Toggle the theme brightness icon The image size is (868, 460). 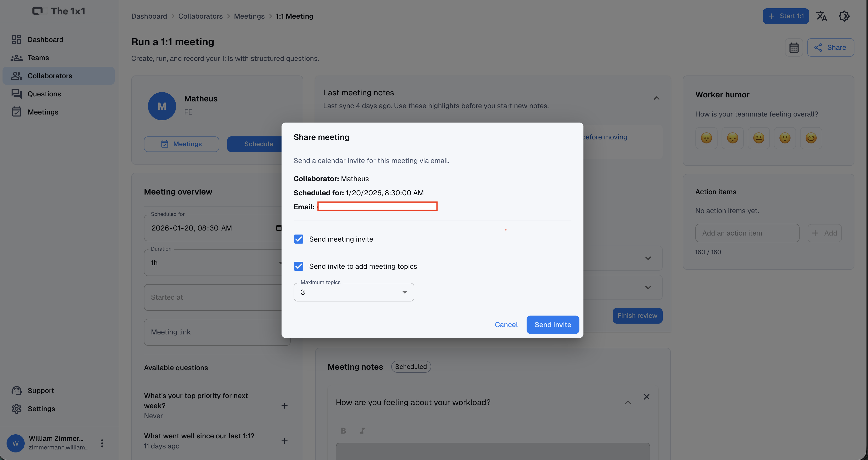tap(844, 16)
